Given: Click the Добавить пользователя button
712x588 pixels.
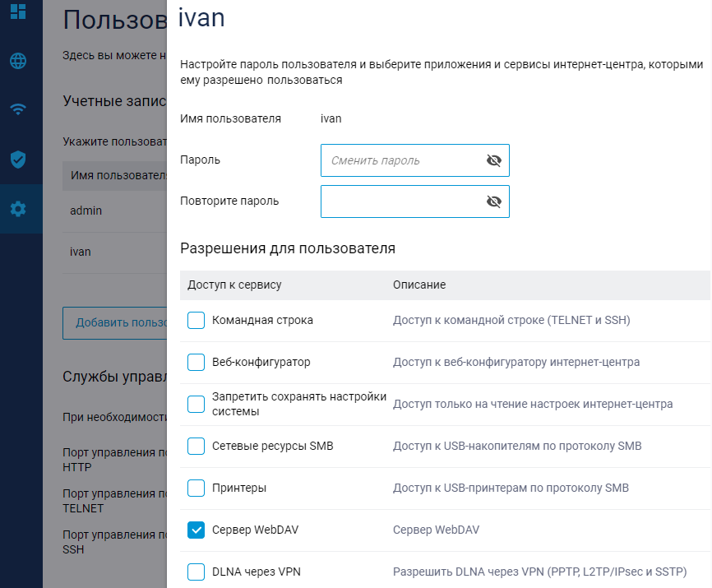Looking at the screenshot, I should coord(115,322).
